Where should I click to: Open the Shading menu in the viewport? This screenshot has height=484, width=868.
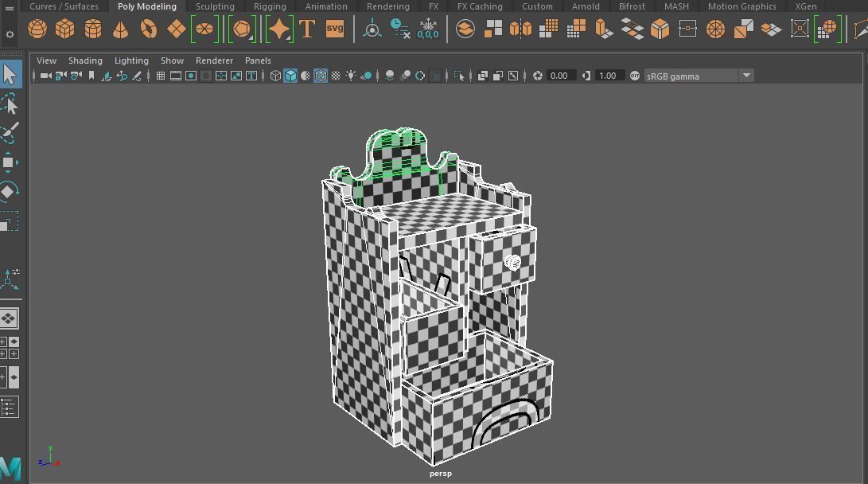[85, 60]
